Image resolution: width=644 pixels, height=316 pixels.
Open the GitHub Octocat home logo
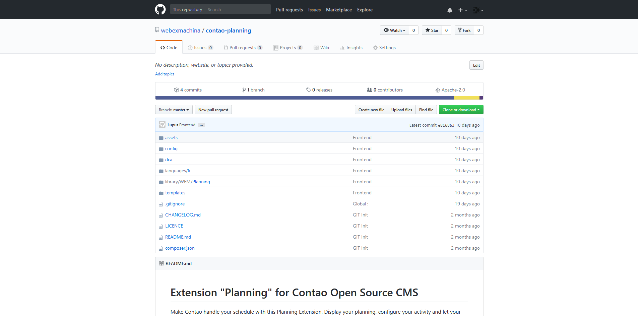[x=160, y=9]
